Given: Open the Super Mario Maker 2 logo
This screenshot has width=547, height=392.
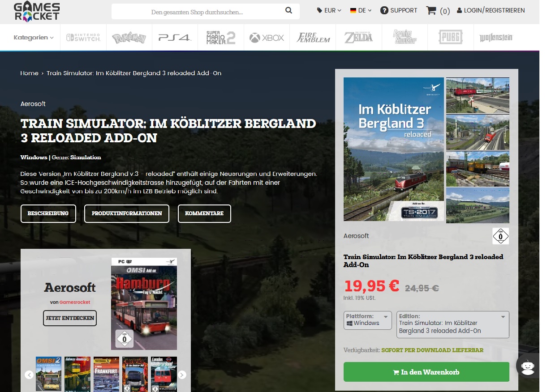Looking at the screenshot, I should (x=220, y=38).
